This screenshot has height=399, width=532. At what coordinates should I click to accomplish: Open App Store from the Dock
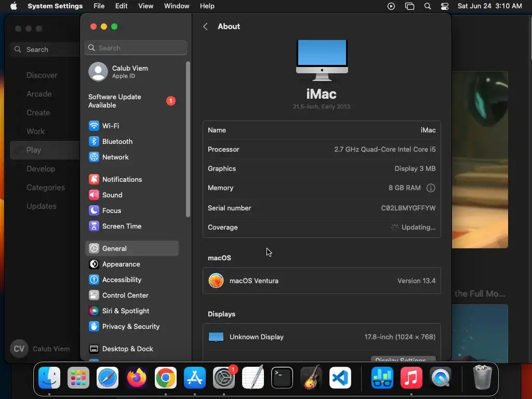195,378
